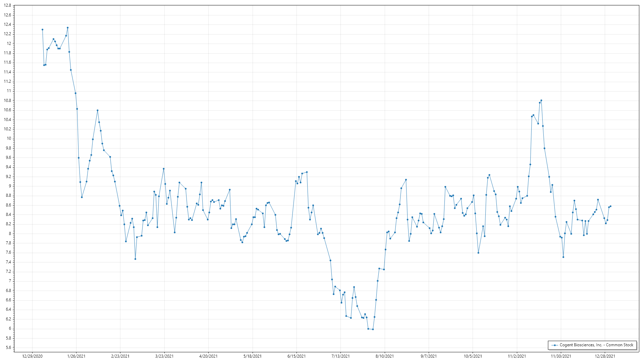Image resolution: width=644 pixels, height=362 pixels.
Task: Select the 9 value on y-axis
Action: pyautogui.click(x=10, y=186)
